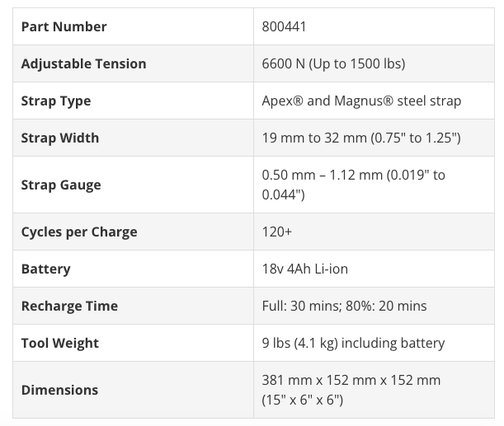Click the 6600 N tension value
The image size is (504, 426).
click(x=333, y=63)
